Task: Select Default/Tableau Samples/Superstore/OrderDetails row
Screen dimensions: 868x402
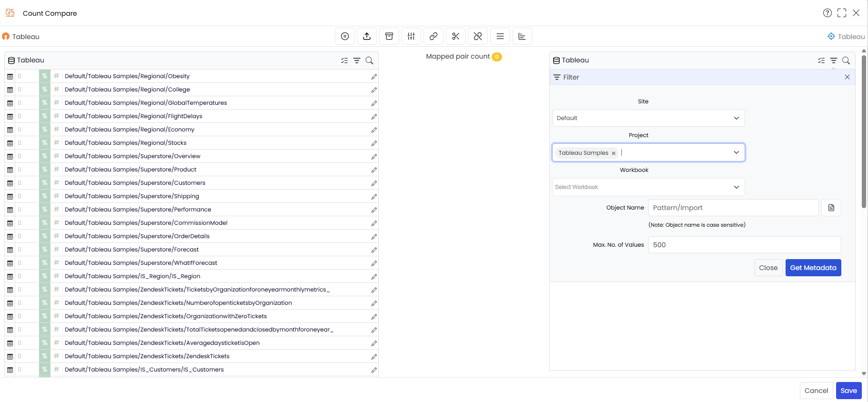Action: click(x=192, y=236)
